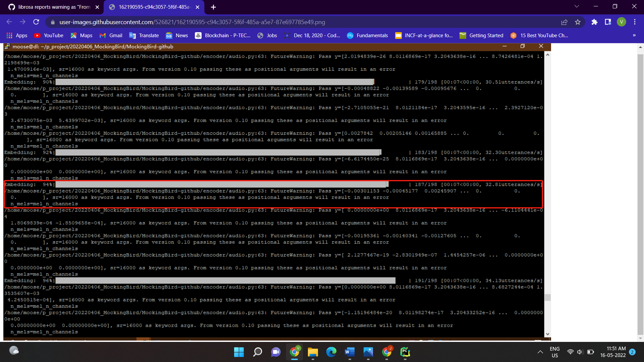Open the browser extensions puzzle icon
This screenshot has height=362, width=644.
[x=594, y=22]
